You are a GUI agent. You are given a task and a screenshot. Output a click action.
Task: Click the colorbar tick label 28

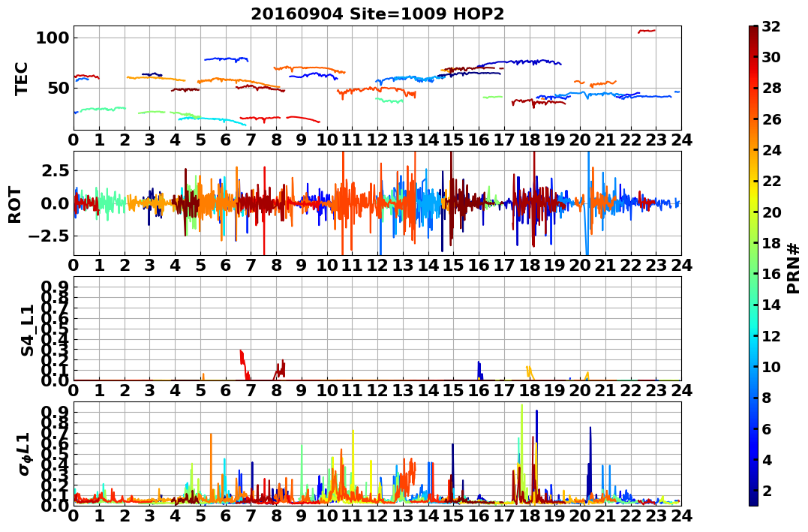coord(771,88)
